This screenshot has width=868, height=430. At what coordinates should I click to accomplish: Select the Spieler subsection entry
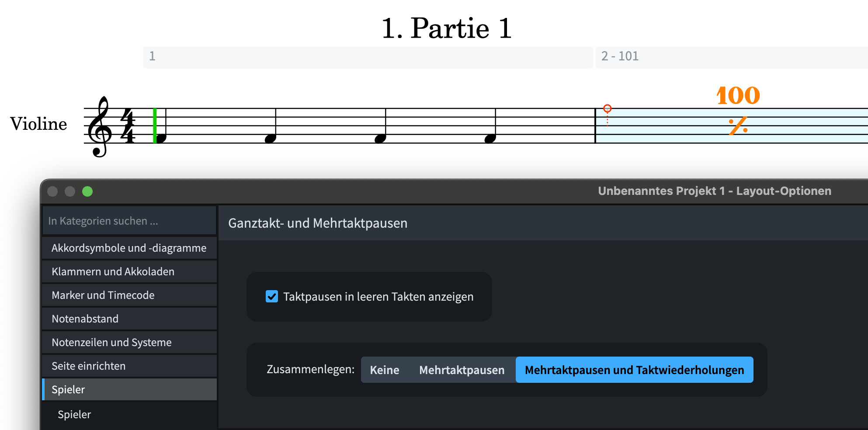[74, 414]
